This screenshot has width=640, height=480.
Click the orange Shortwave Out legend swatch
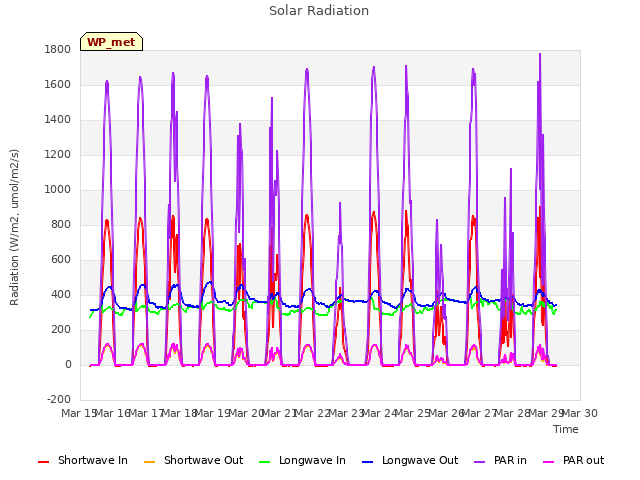tap(149, 462)
